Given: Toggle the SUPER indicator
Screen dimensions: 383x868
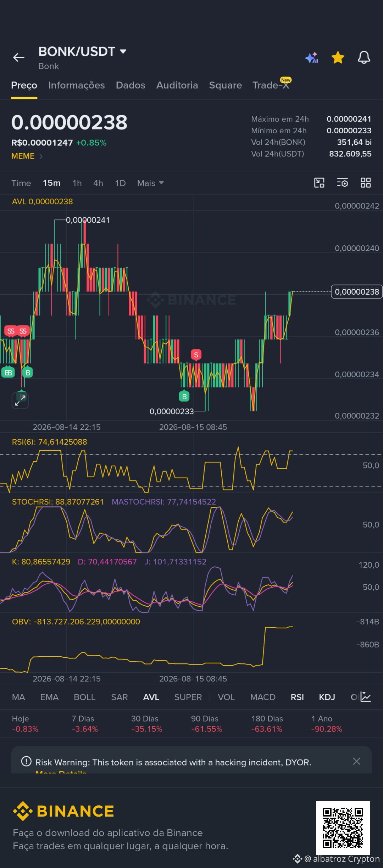Looking at the screenshot, I should point(188,697).
